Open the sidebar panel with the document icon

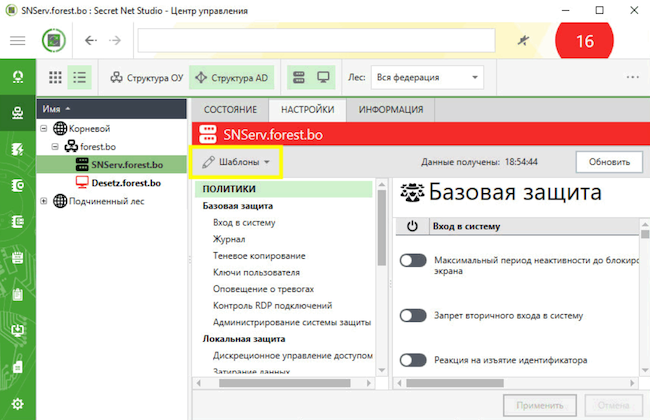(x=18, y=367)
